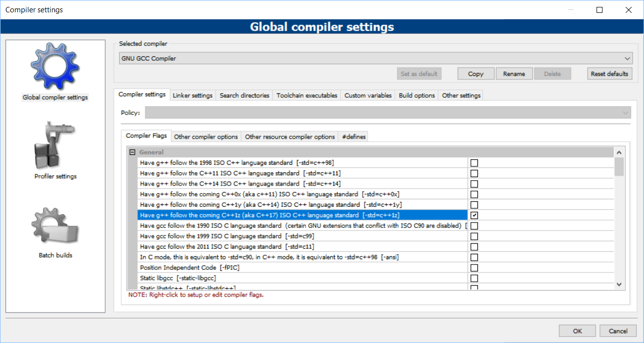Enable Position Independent Code -fPIC checkbox
This screenshot has width=644, height=343.
coord(474,267)
